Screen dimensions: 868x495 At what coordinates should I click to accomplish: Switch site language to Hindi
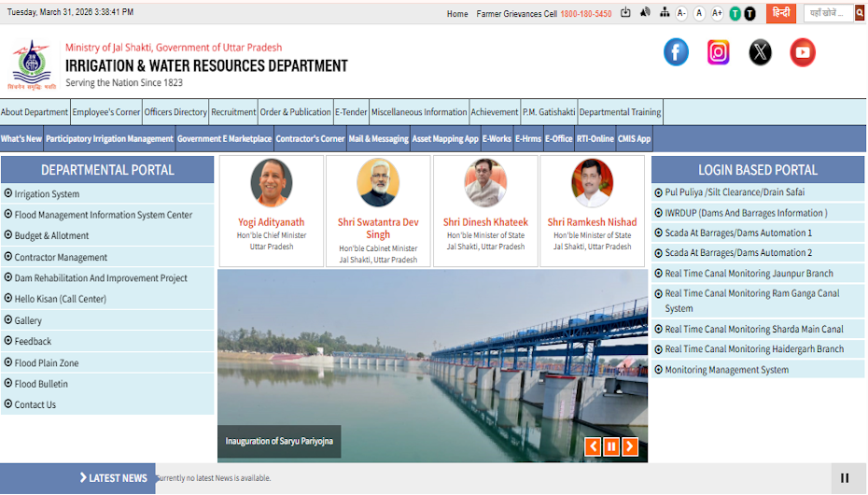781,13
